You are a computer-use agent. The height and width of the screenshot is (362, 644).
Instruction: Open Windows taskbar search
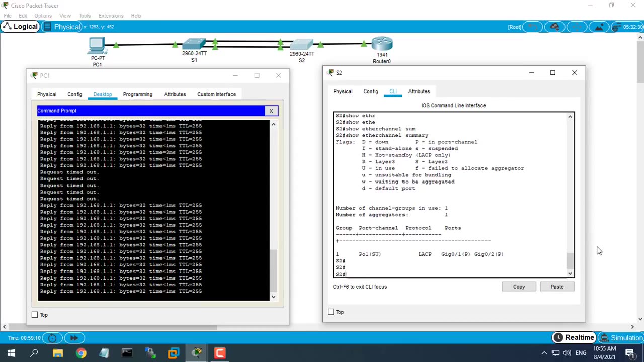click(34, 353)
